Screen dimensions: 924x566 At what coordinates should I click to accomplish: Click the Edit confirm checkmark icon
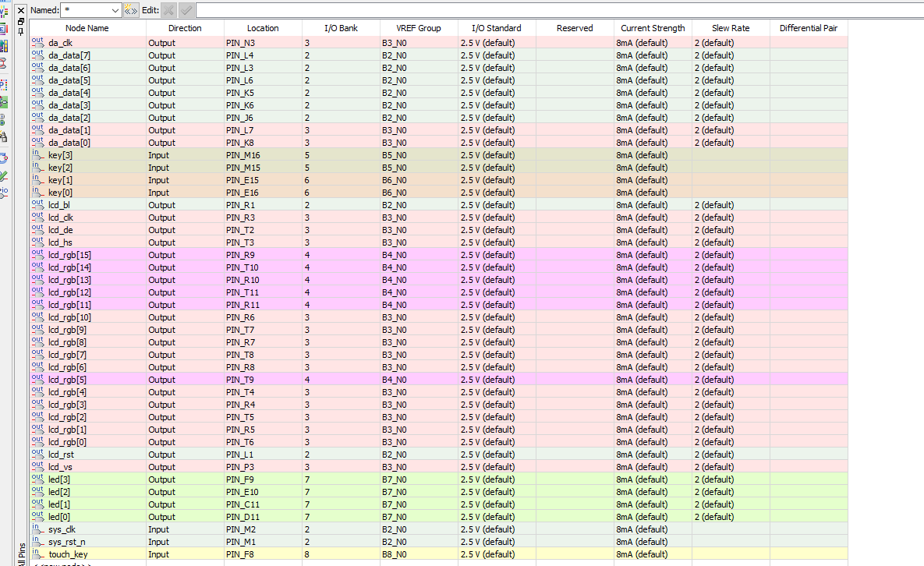[x=186, y=10]
